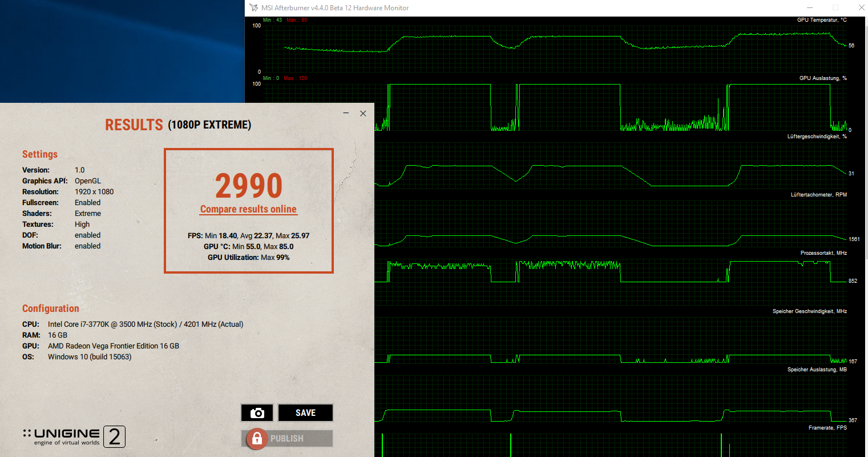Viewport: 868px width, 457px height.
Task: Click the Lüftertachometer RPM graph label
Action: coord(818,195)
